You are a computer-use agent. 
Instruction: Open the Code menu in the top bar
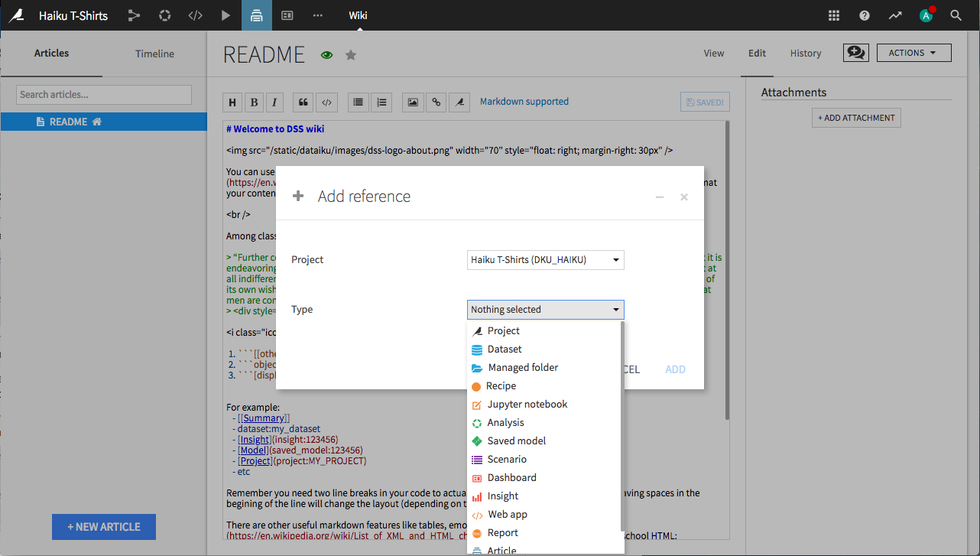195,15
